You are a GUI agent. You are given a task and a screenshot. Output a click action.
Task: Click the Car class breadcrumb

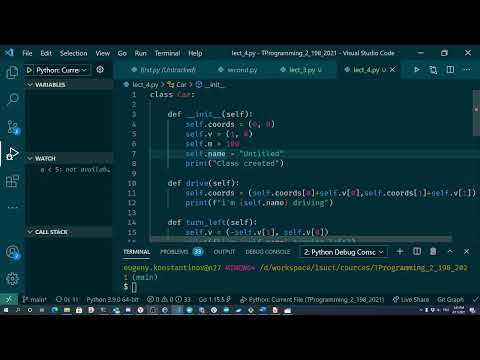(x=177, y=85)
